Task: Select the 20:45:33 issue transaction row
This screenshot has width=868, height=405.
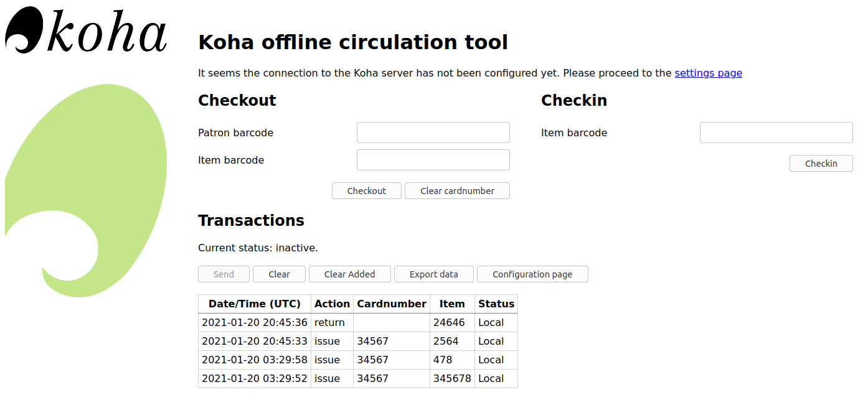Action: coord(255,341)
